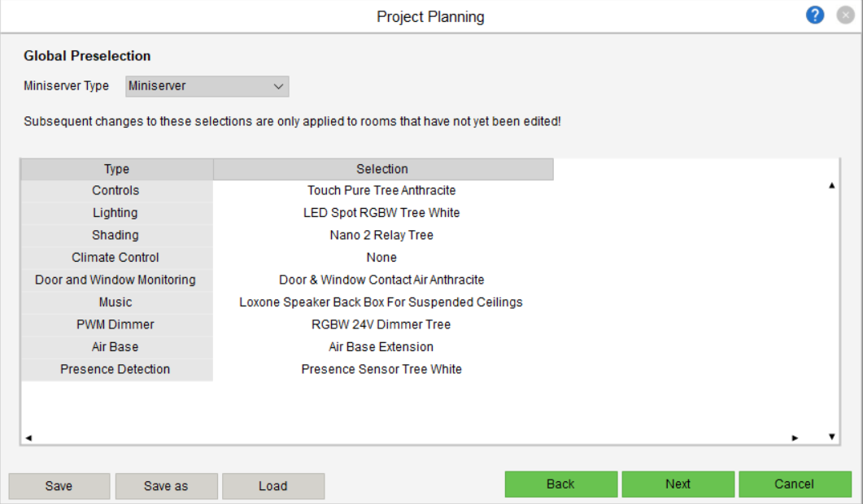Go back with the green Back button
863x504 pixels.
[x=560, y=484]
